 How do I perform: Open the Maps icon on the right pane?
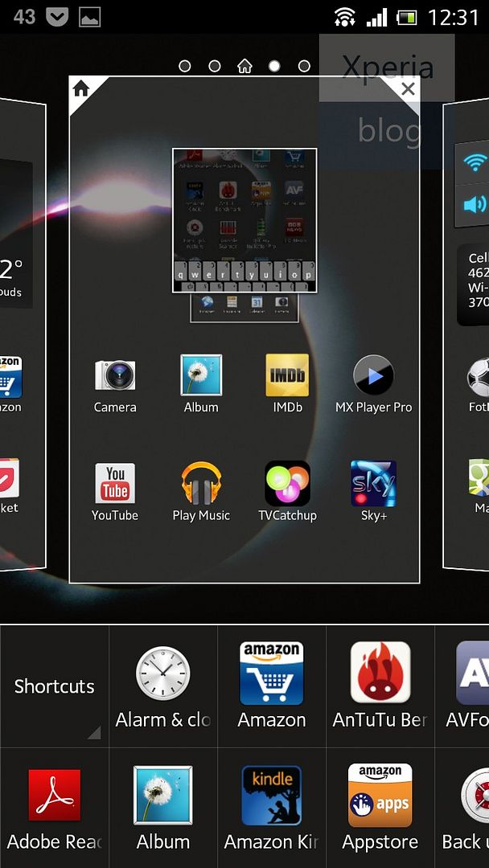point(478,485)
